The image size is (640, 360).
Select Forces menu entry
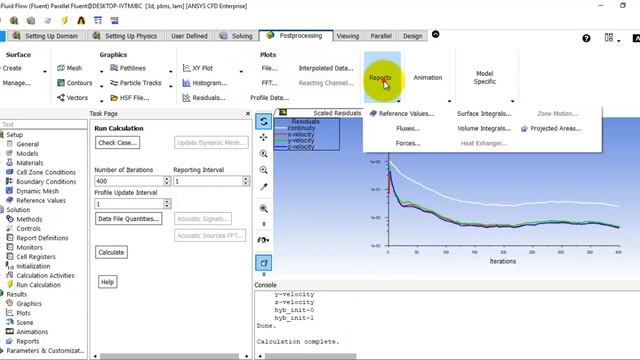(x=408, y=143)
